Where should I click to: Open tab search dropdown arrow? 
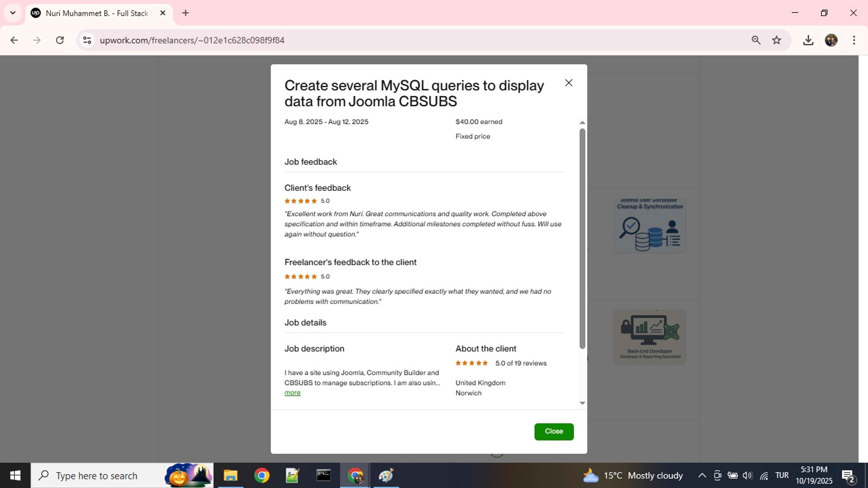pos(13,13)
